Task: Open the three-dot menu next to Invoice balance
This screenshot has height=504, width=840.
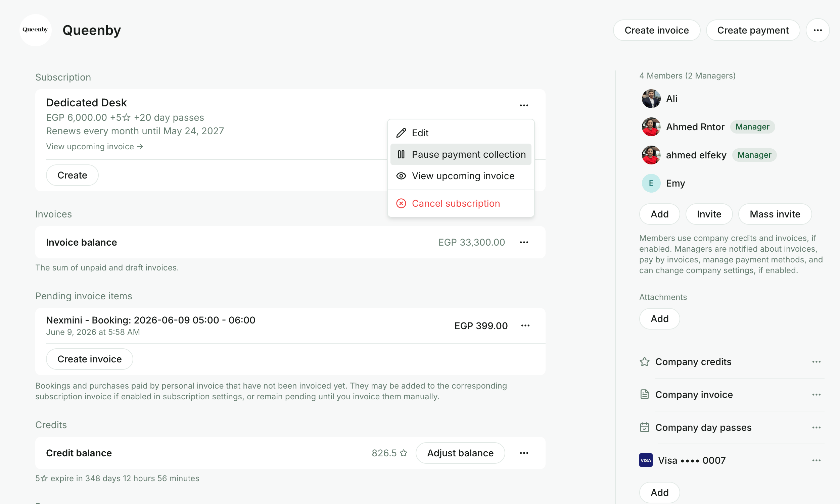Action: pos(524,242)
